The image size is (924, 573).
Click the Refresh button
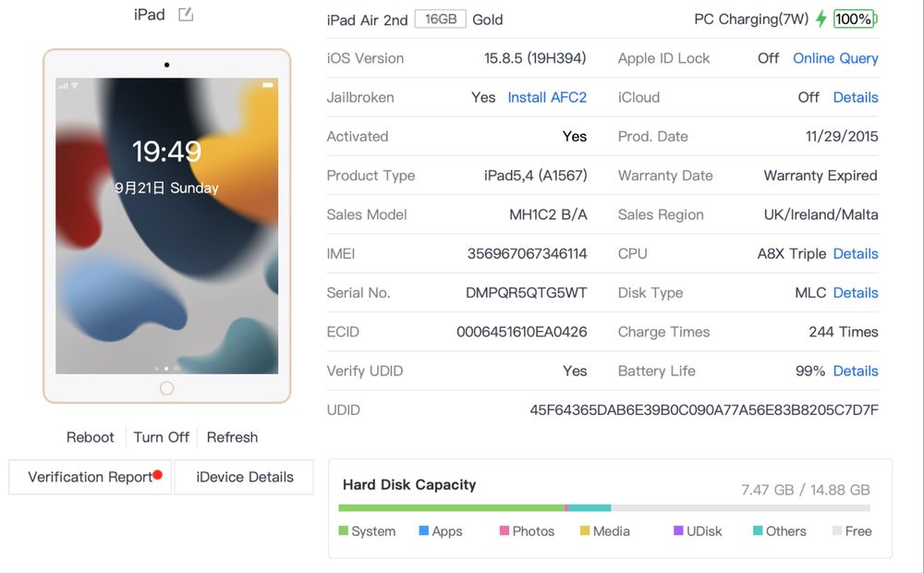pos(232,437)
